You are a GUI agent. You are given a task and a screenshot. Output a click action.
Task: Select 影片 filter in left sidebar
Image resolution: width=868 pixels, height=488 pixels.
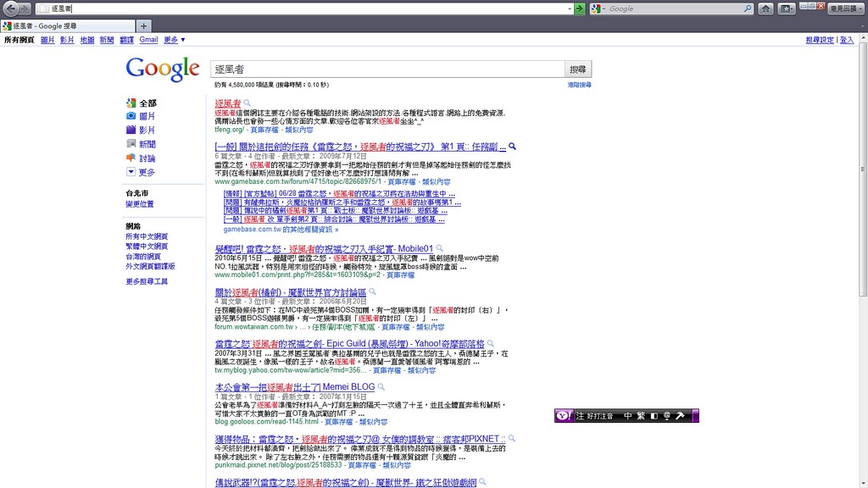[142, 130]
